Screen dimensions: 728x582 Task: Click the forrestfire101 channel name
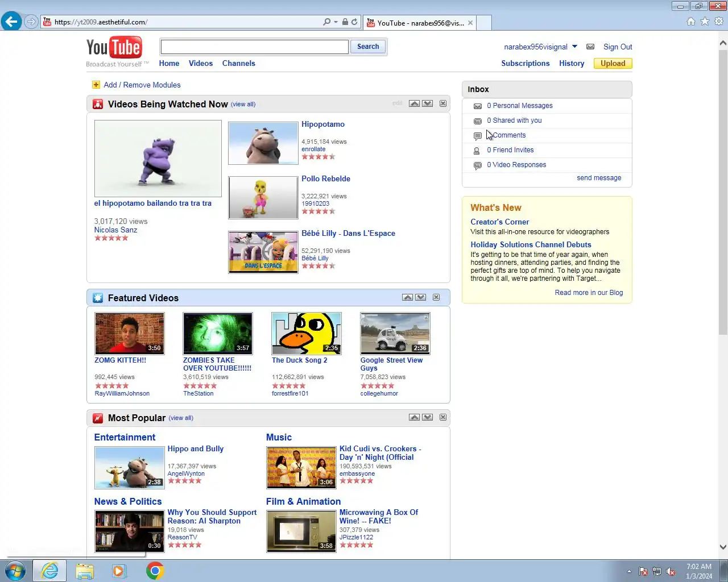click(x=290, y=394)
